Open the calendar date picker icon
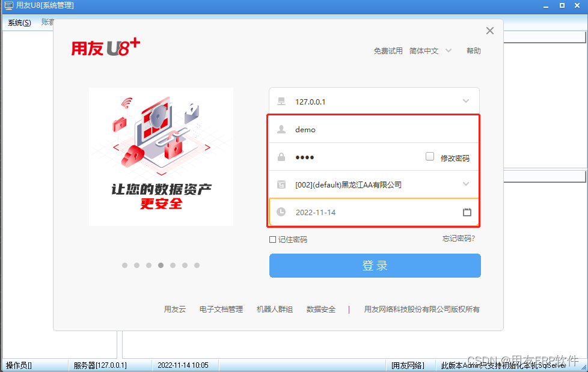 click(x=467, y=212)
